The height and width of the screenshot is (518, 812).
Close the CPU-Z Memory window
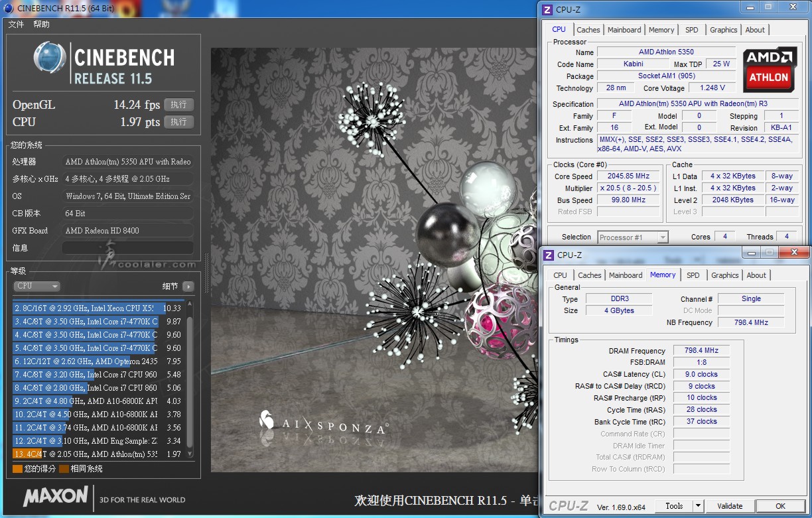[x=793, y=253]
